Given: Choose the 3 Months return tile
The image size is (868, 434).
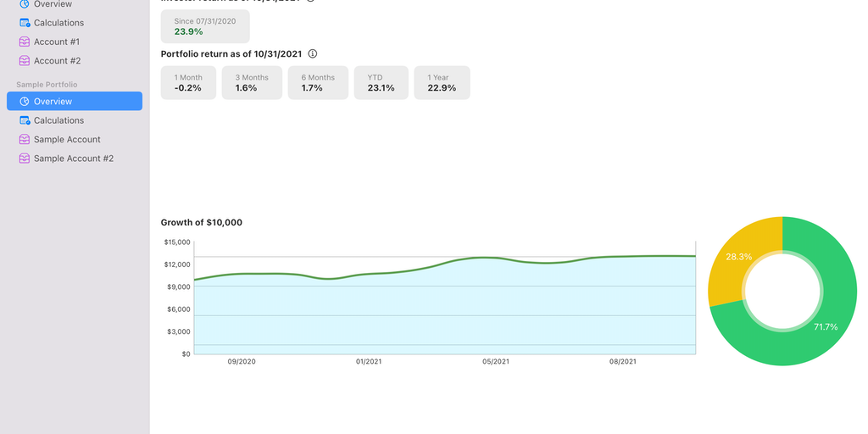Looking at the screenshot, I should [252, 83].
